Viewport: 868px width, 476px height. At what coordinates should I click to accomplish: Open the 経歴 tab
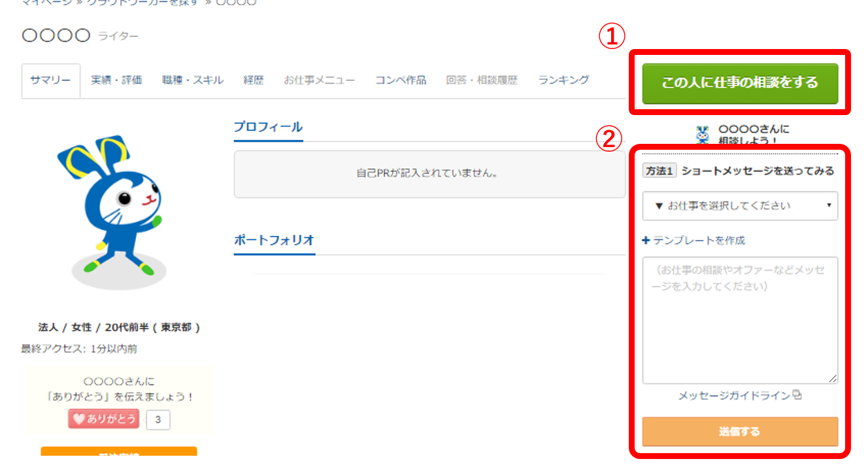click(x=254, y=80)
